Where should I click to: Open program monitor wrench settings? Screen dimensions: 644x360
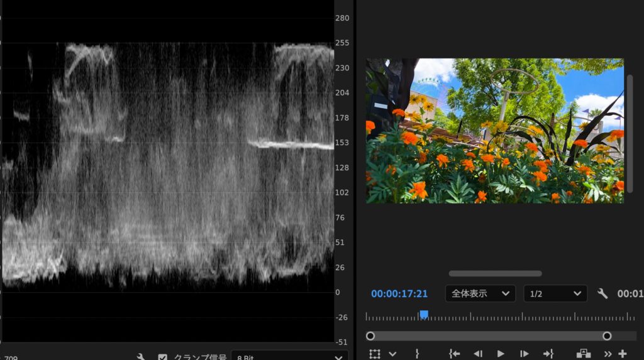(x=602, y=293)
